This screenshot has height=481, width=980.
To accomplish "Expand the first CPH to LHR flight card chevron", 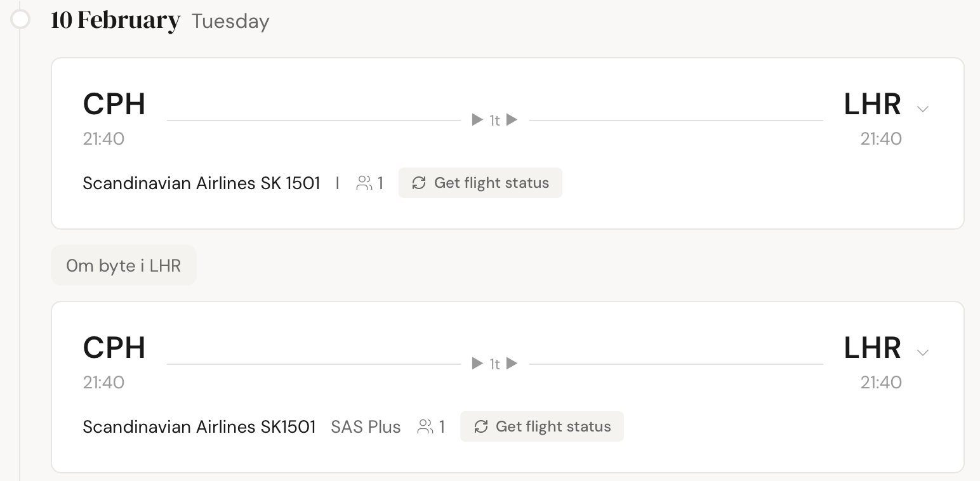I will tap(923, 109).
